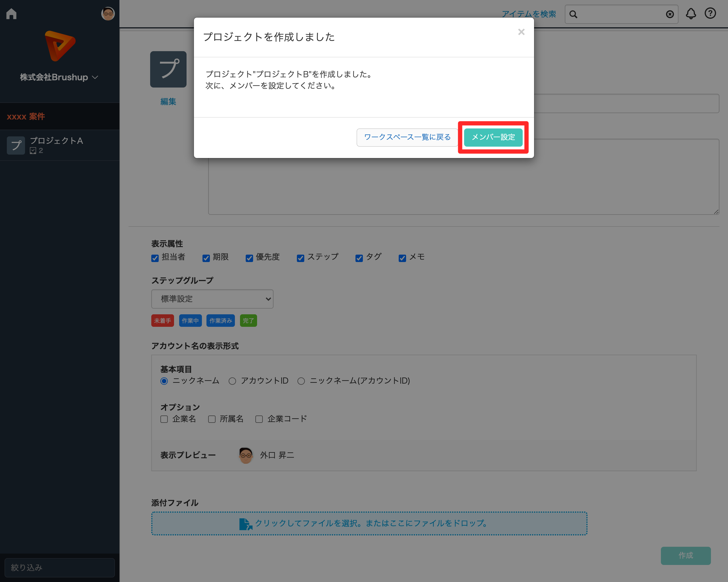
Task: Select the アカウントID radio button
Action: (x=232, y=381)
